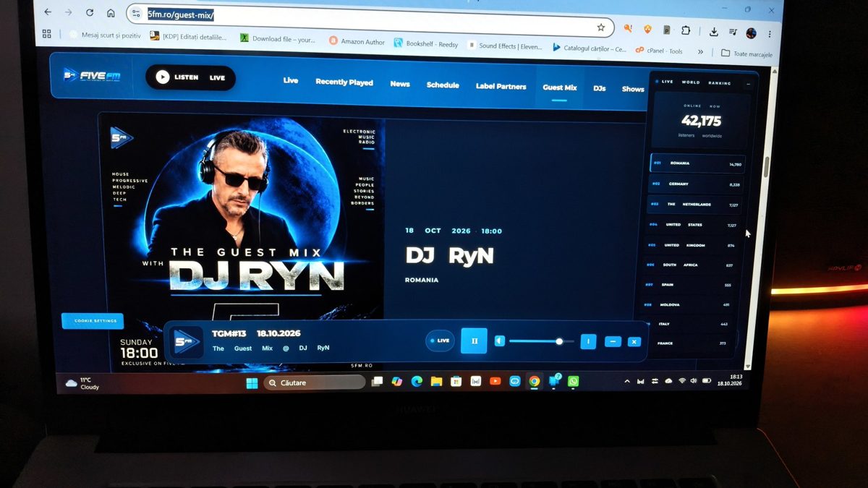The height and width of the screenshot is (488, 868).
Task: Open the Sound Effects ElevenLabs bookmark
Action: [x=506, y=46]
